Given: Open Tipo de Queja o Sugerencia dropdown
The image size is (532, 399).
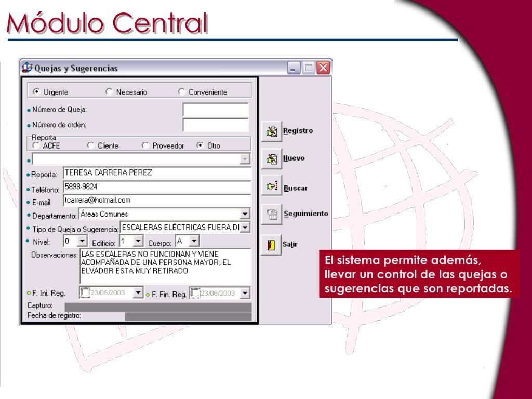Looking at the screenshot, I should coord(245,227).
